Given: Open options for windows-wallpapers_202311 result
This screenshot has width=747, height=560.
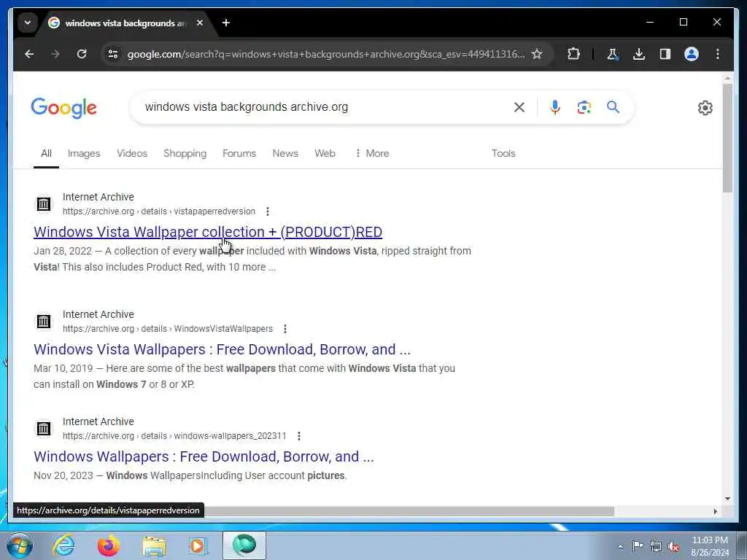Looking at the screenshot, I should [x=298, y=436].
